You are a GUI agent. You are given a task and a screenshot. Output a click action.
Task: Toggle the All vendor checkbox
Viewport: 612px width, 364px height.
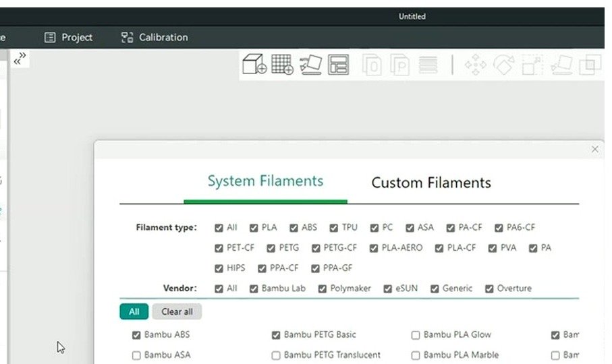click(x=219, y=289)
